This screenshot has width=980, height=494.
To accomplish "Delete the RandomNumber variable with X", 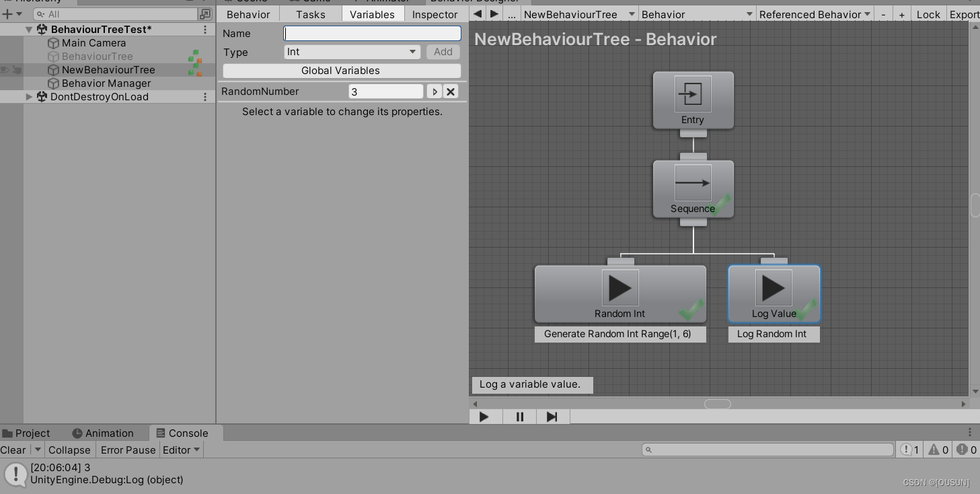I will click(451, 92).
